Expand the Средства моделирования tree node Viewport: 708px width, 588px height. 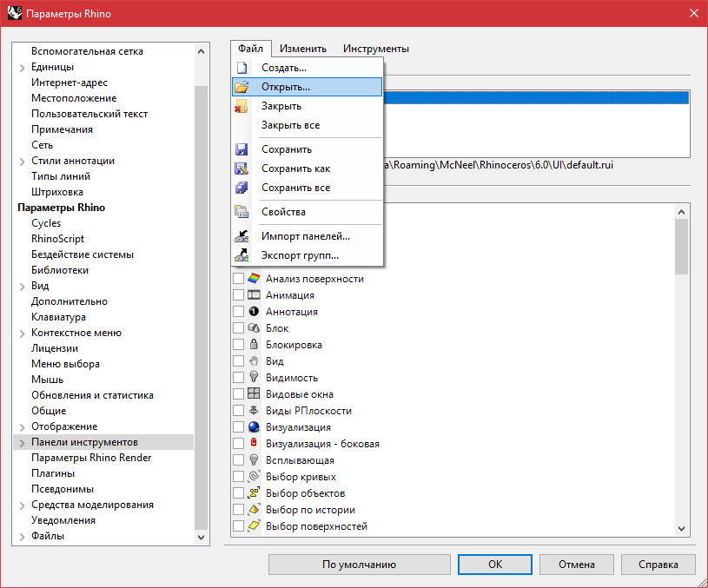tap(22, 505)
